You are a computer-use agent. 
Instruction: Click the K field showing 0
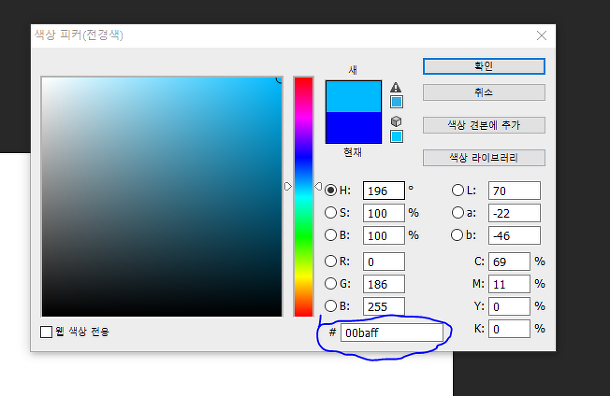tap(509, 329)
